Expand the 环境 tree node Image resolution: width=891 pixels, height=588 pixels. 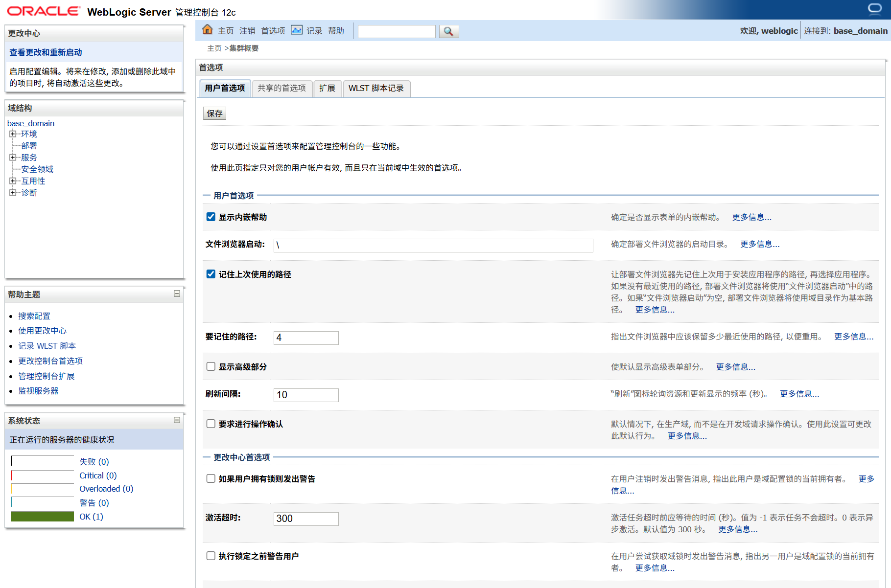point(13,134)
